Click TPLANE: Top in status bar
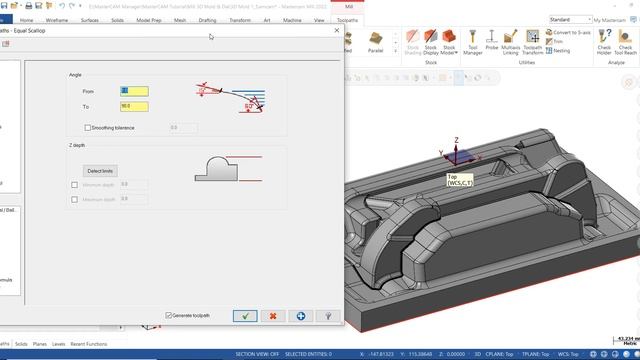 pos(536,354)
